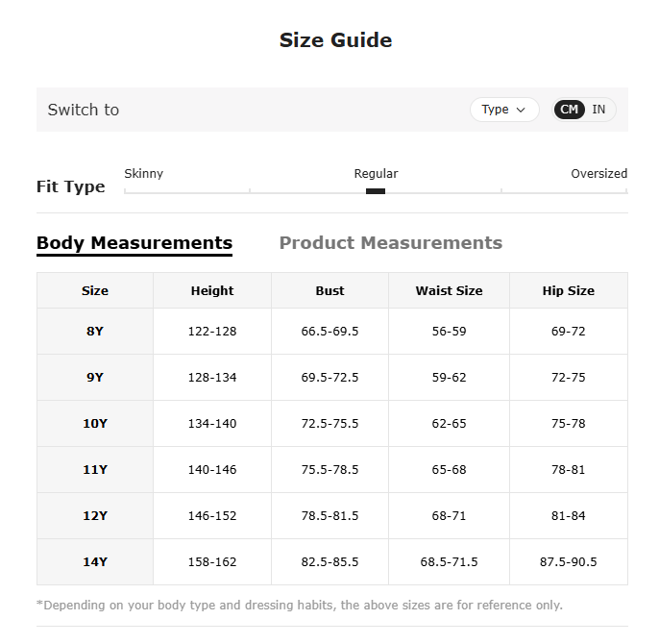Click the Hip Size column header
Viewport: 659px width, 644px height.
click(569, 290)
